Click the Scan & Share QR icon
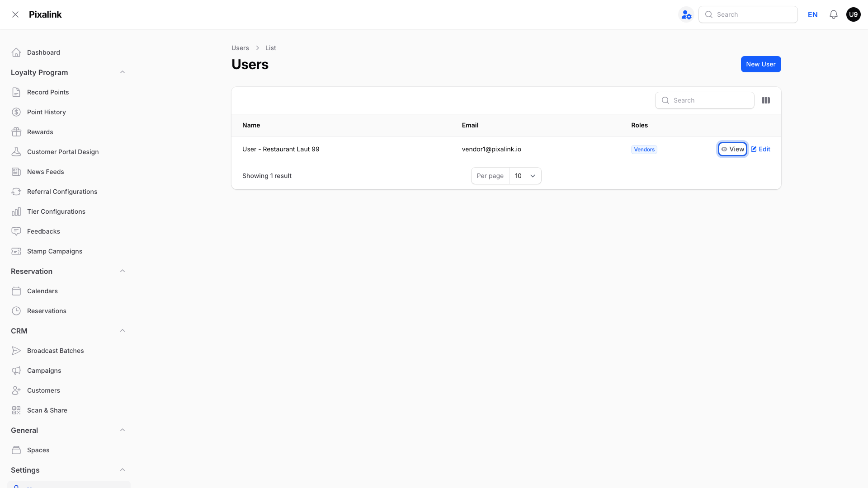The height and width of the screenshot is (488, 868). (x=16, y=410)
